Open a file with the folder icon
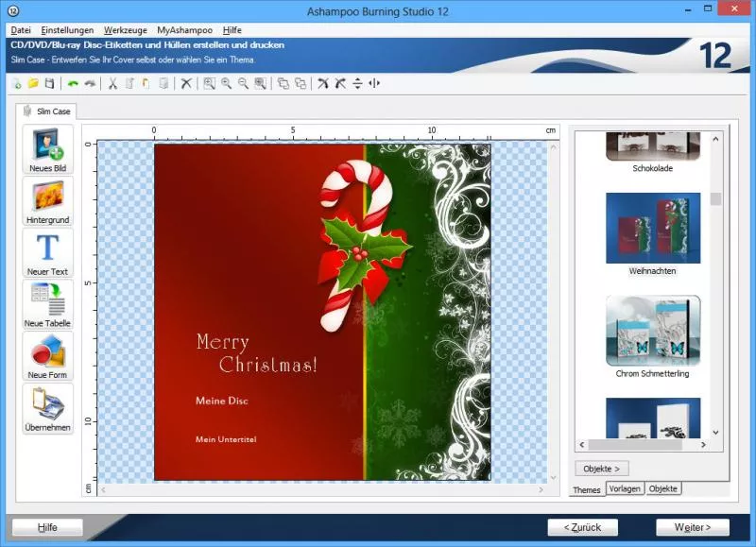756x547 pixels. point(33,83)
